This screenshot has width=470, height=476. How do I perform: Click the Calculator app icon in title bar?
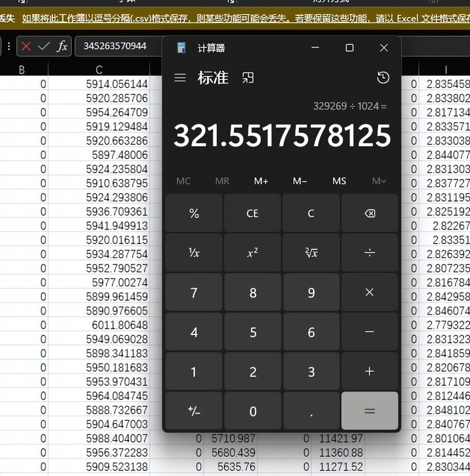click(182, 48)
